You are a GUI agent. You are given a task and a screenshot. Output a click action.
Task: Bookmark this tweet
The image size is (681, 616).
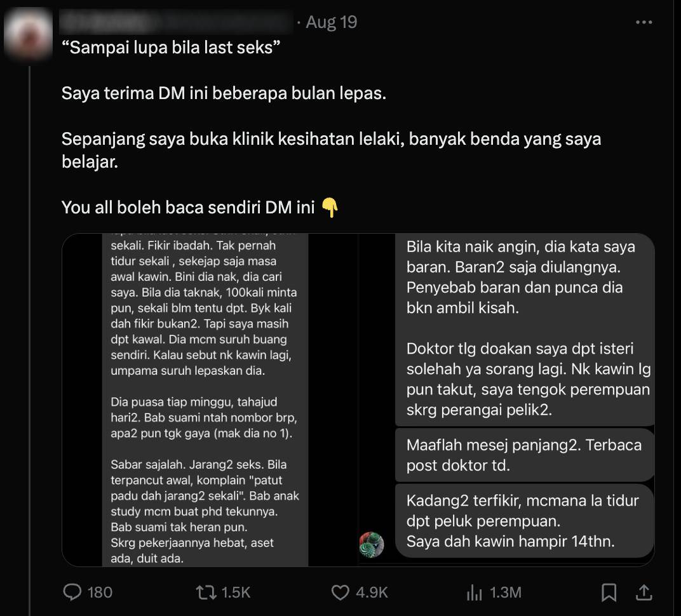tap(609, 593)
